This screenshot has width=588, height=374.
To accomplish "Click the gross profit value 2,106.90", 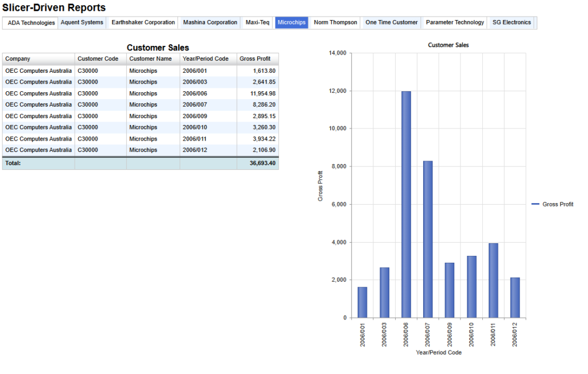I will pos(264,150).
